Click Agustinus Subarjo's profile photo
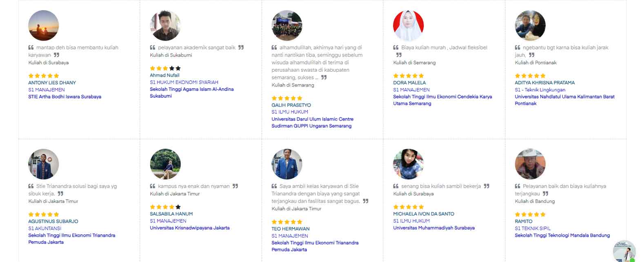 tap(44, 164)
